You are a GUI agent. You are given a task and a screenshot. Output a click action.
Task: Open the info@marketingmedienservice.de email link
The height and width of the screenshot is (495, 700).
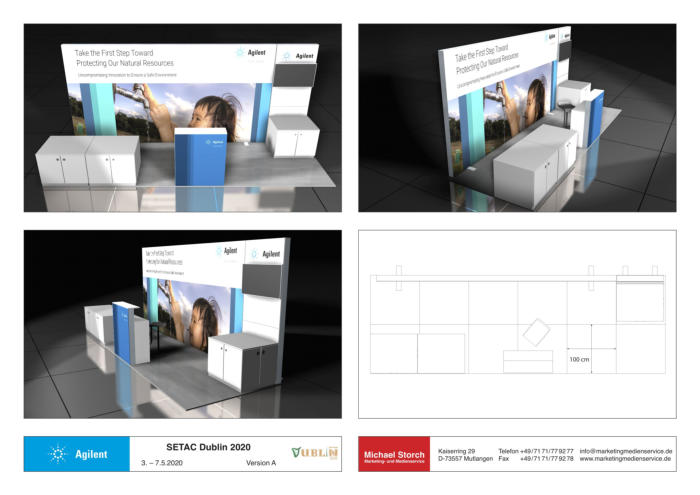pyautogui.click(x=626, y=451)
